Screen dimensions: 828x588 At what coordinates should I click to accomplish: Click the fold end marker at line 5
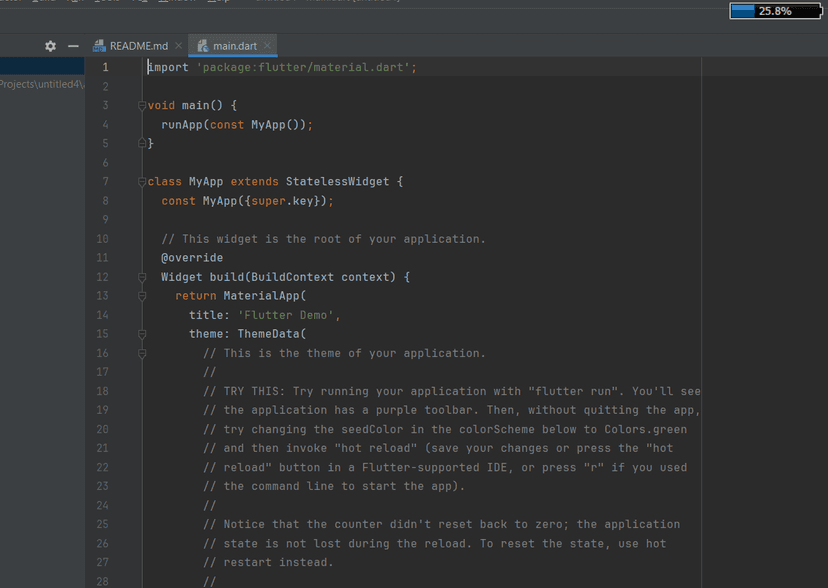[142, 143]
